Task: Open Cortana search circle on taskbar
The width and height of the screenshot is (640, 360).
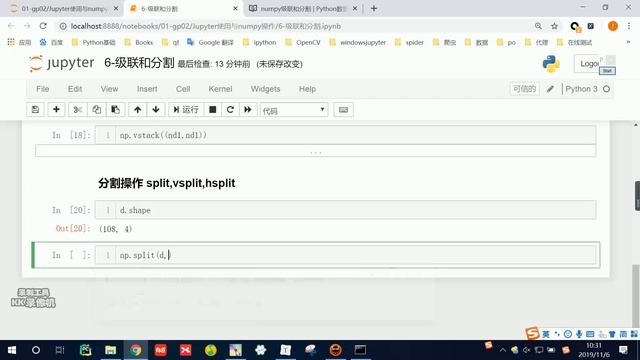Action: point(36,350)
